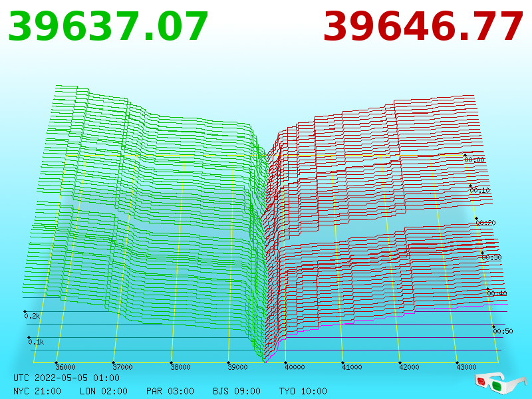The height and width of the screenshot is (399, 532).
Task: Click the 0.2k depth axis label
Action: [32, 316]
